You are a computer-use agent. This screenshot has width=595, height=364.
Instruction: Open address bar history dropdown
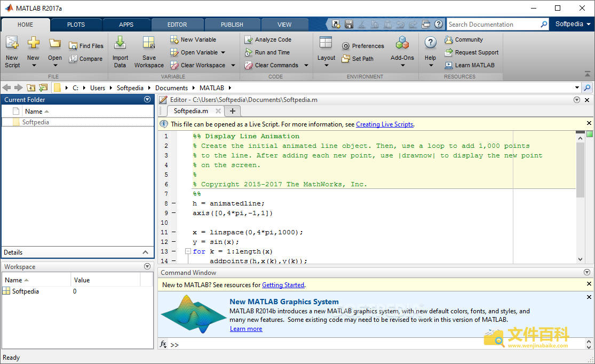pos(577,88)
